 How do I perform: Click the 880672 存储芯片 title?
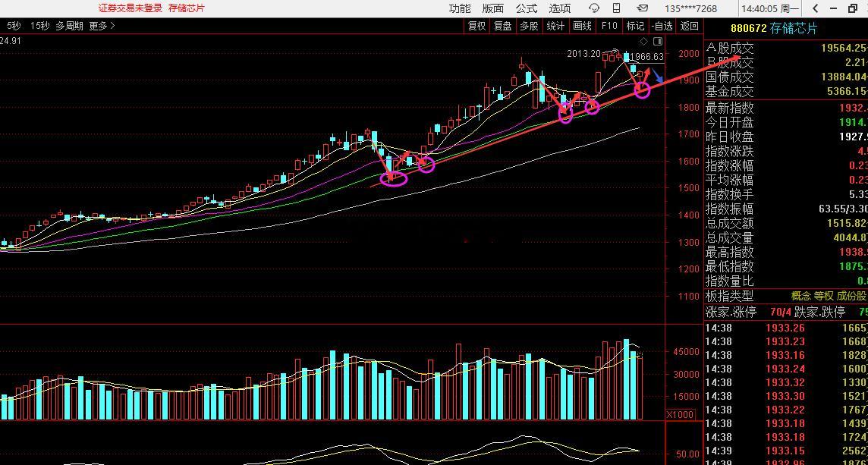click(774, 29)
